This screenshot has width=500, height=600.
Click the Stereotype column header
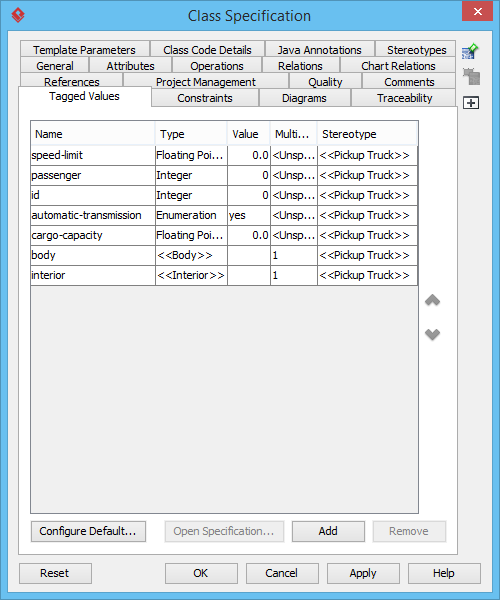[367, 134]
